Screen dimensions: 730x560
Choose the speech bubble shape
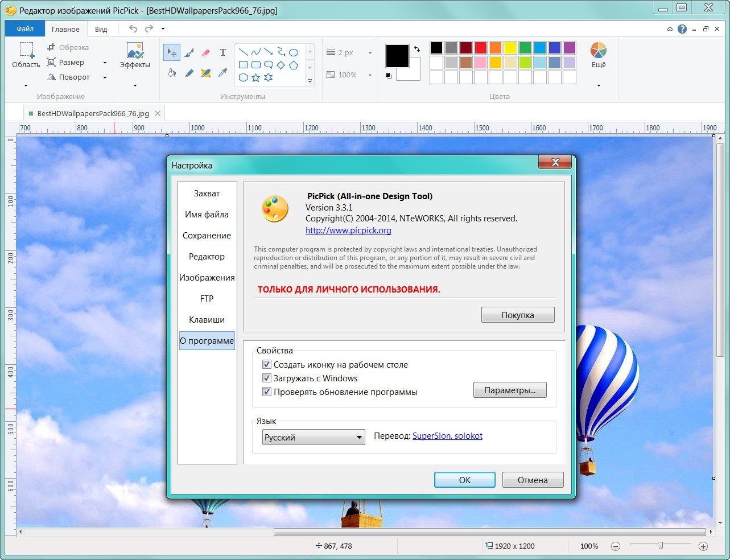[268, 65]
